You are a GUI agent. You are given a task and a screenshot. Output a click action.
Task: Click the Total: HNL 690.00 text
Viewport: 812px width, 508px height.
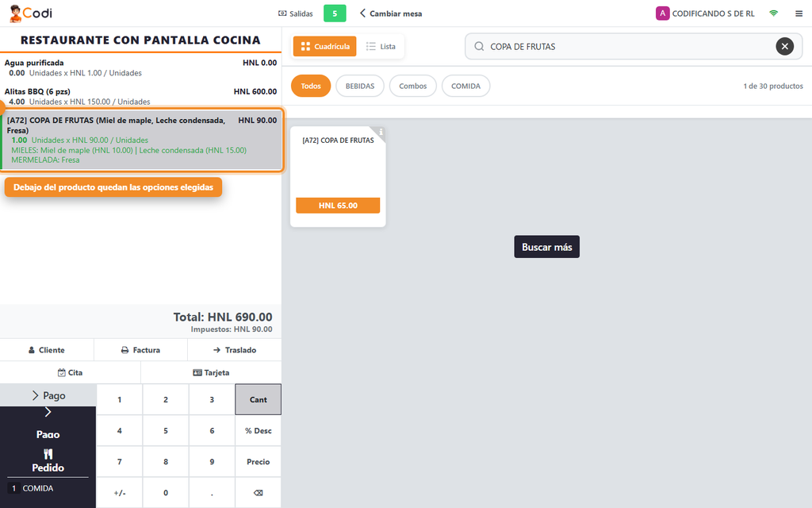coord(223,317)
